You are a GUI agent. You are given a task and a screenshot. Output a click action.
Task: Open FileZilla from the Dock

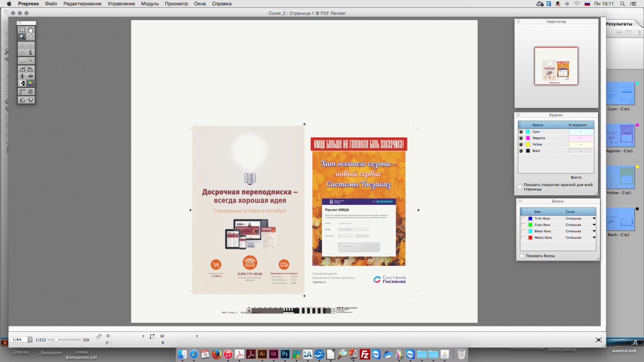[365, 354]
